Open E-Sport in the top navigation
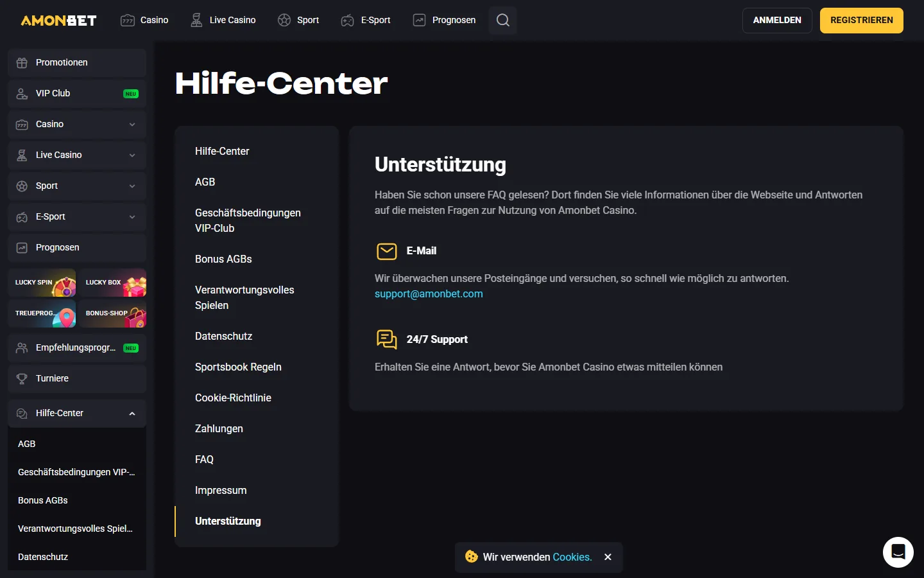924x578 pixels. [366, 21]
